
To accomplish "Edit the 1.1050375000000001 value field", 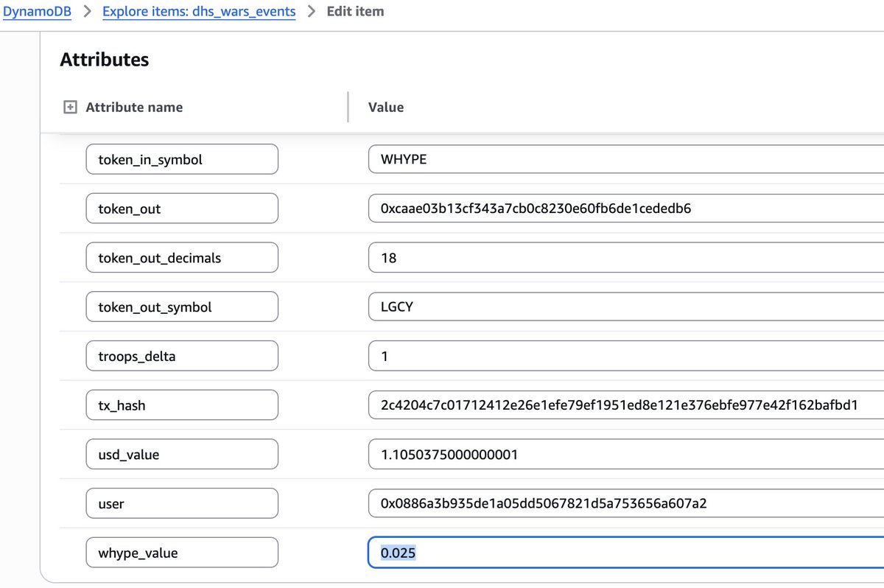I will pyautogui.click(x=626, y=455).
